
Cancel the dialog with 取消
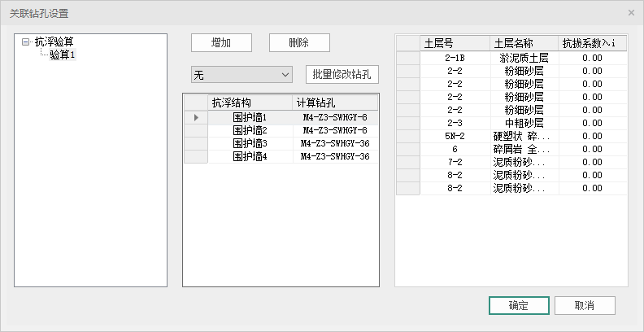583,306
